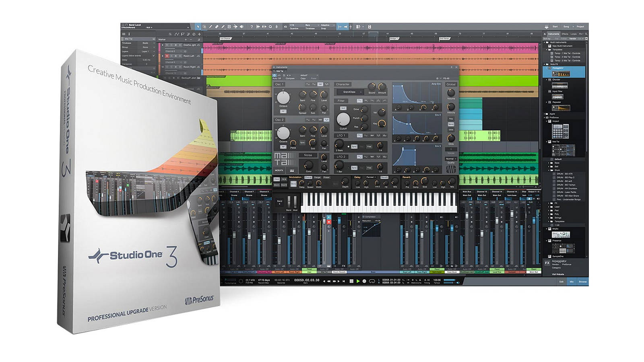Open Timebase Bars dropdown
Image resolution: width=644 pixels, height=362 pixels.
click(x=312, y=25)
